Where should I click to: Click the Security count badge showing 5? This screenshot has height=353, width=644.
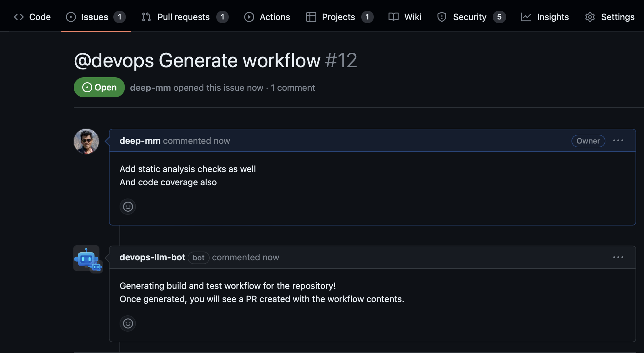pos(499,17)
